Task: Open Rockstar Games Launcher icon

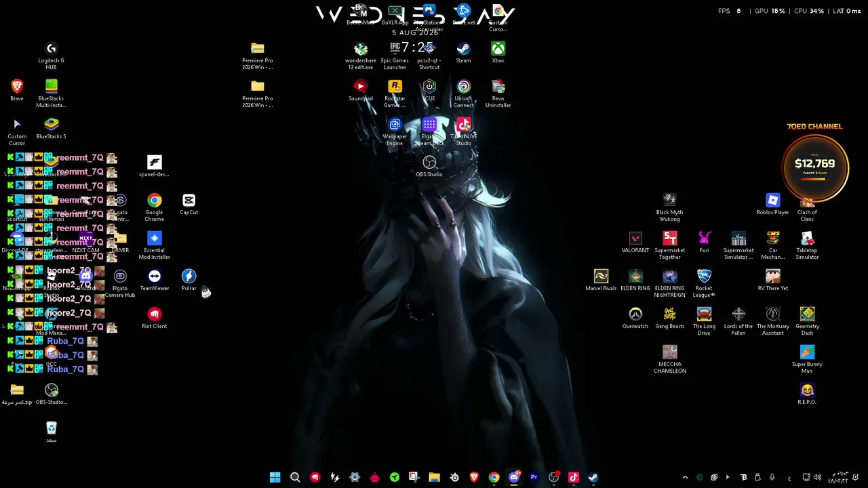Action: [x=395, y=87]
